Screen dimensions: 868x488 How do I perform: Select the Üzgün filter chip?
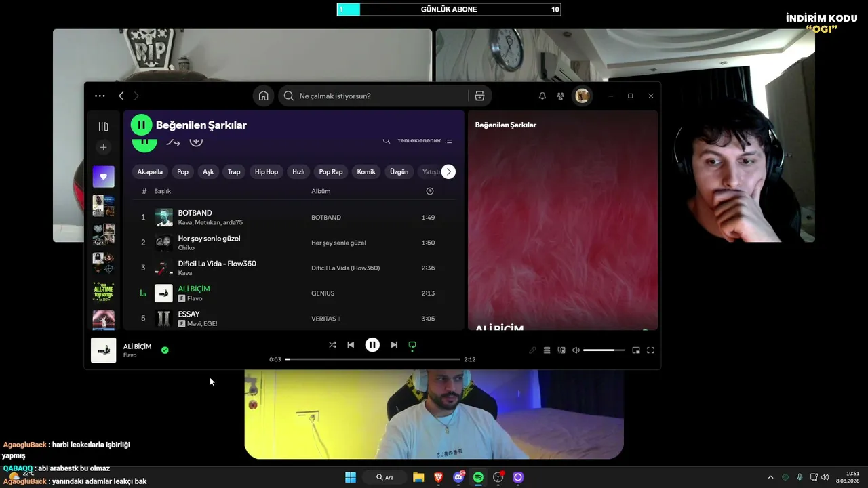399,171
